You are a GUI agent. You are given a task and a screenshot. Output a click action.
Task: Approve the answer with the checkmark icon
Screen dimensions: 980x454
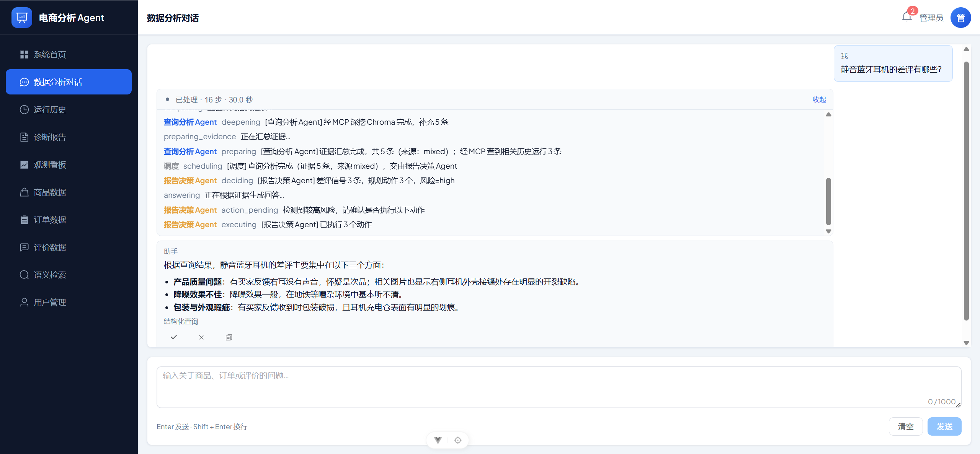(x=174, y=337)
